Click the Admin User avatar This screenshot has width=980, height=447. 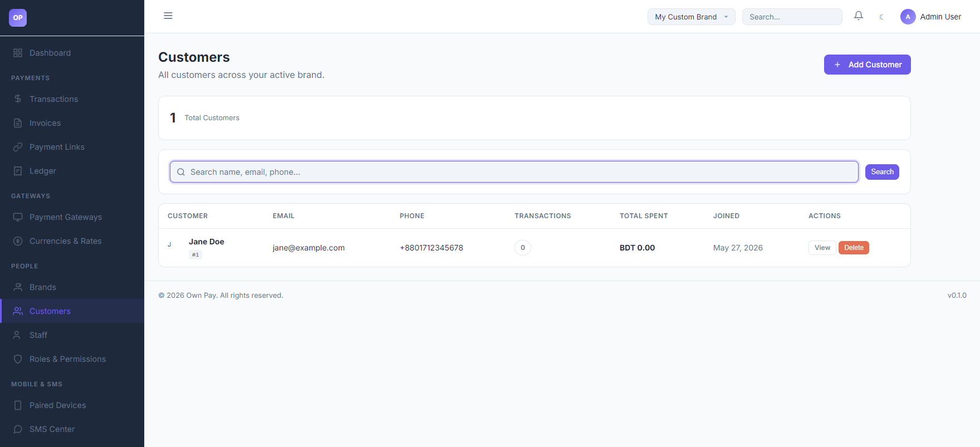[x=908, y=17]
